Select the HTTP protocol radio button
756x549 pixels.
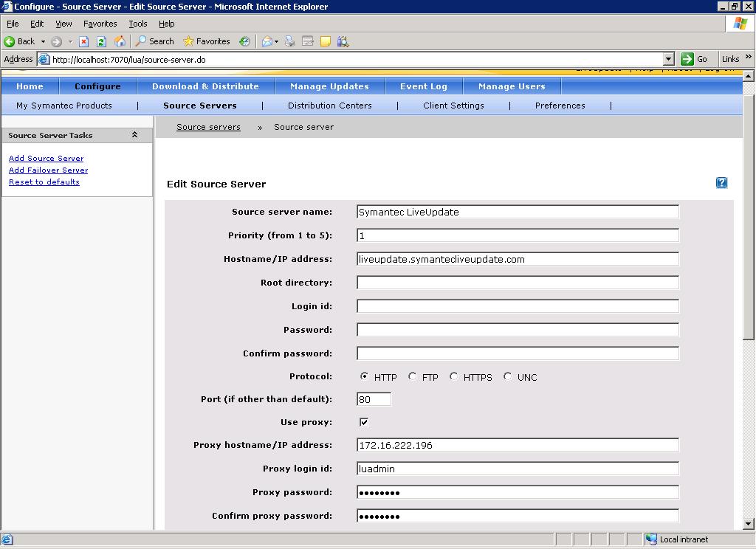click(x=364, y=376)
